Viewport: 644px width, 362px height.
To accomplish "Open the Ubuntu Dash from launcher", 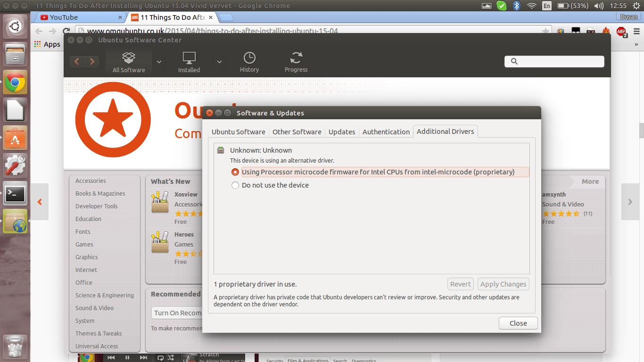I will (x=15, y=26).
